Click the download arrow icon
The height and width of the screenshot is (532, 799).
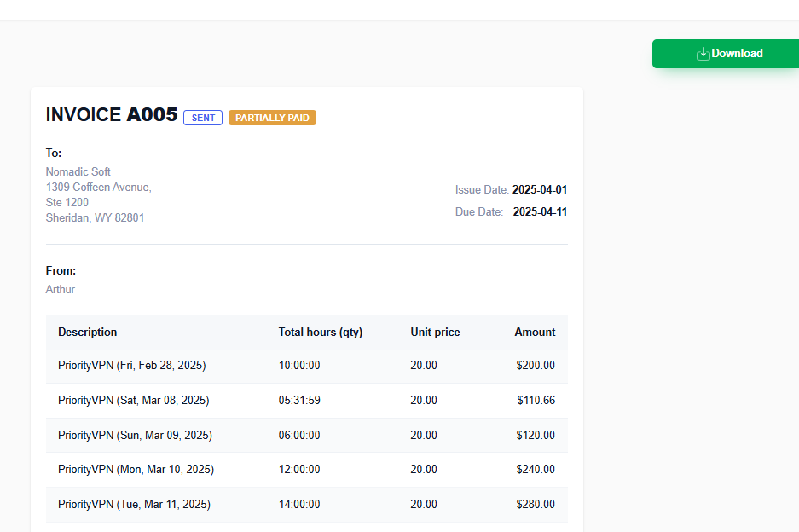pos(703,54)
